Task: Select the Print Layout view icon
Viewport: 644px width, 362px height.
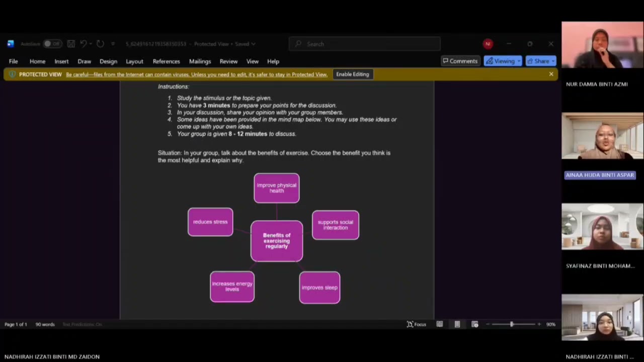Action: point(457,324)
